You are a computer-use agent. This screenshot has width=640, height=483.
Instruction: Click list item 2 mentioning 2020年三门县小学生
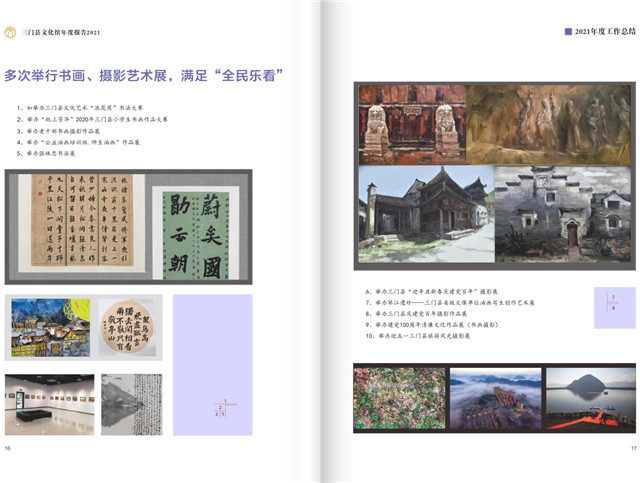92,119
